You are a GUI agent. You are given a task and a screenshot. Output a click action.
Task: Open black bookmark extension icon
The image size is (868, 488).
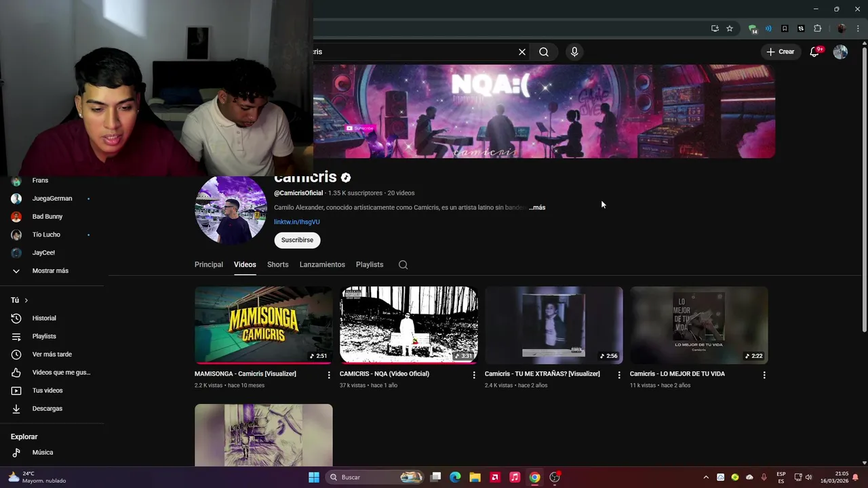[x=785, y=28]
